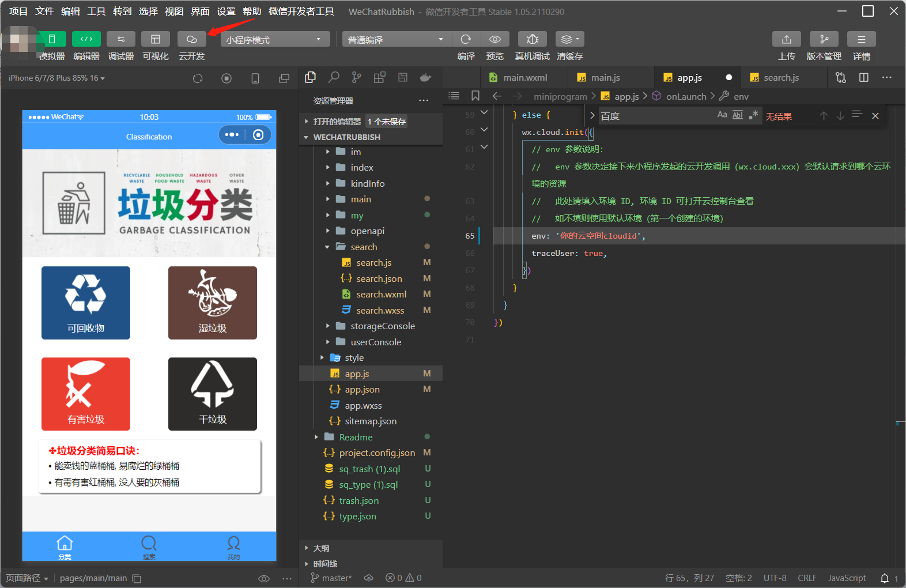The width and height of the screenshot is (906, 588).
Task: Click the upload (上传) icon
Action: 786,39
